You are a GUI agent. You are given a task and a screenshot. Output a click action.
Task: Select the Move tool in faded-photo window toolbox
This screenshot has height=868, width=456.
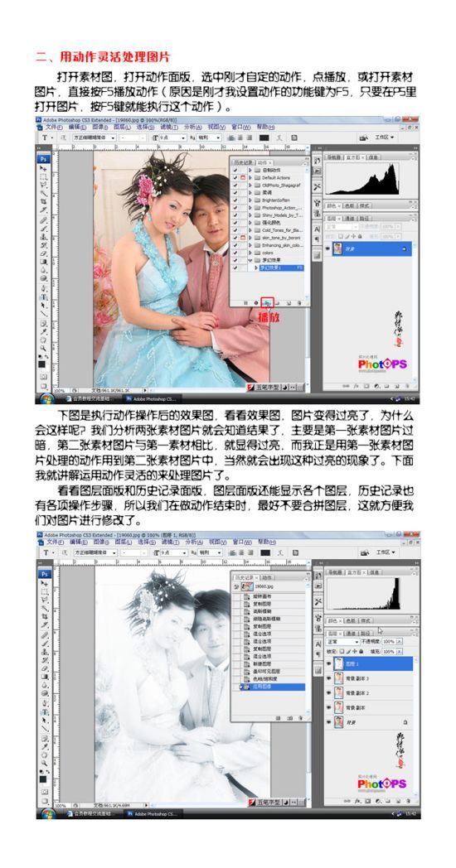42,583
